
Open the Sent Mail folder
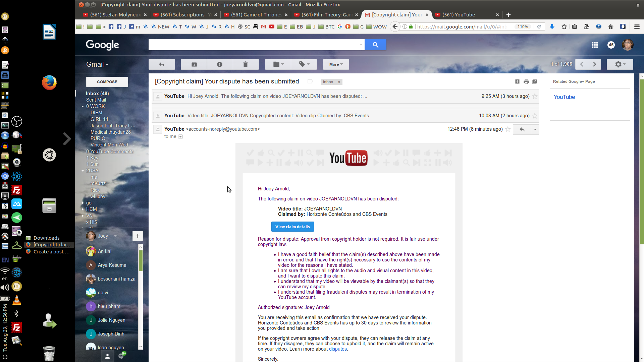click(x=96, y=100)
